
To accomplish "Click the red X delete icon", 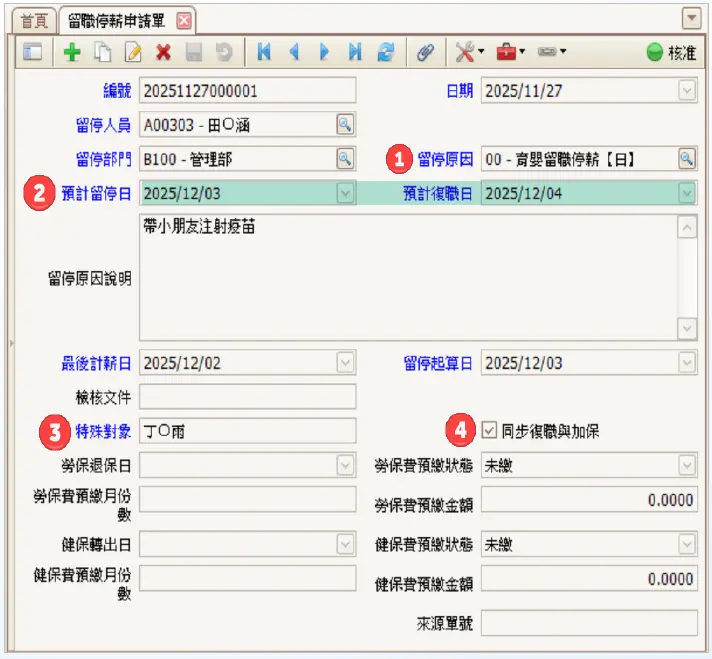I will click(x=163, y=53).
